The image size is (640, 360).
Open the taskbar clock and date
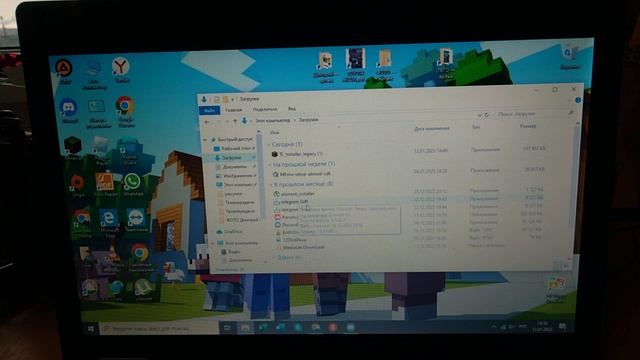[542, 327]
